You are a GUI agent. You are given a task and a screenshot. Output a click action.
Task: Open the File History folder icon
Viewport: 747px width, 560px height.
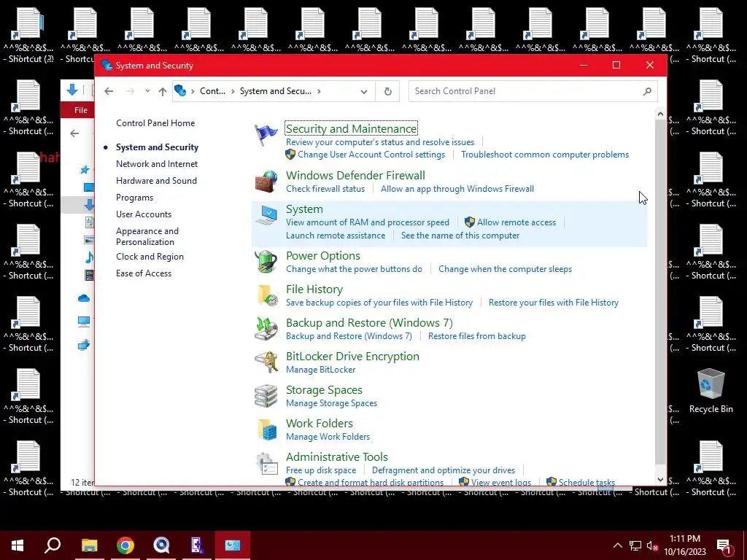click(x=266, y=295)
